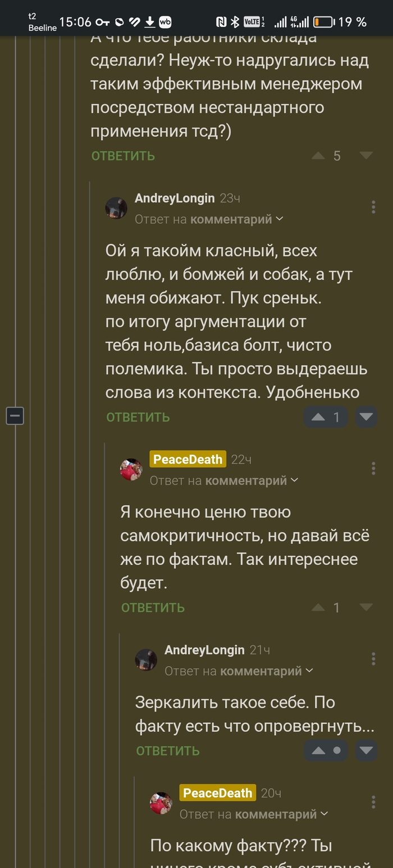Image resolution: width=393 pixels, height=868 pixels.
Task: Expand 'Ответ на комментарий' under AndreyLongin 21h
Action: coord(239,671)
